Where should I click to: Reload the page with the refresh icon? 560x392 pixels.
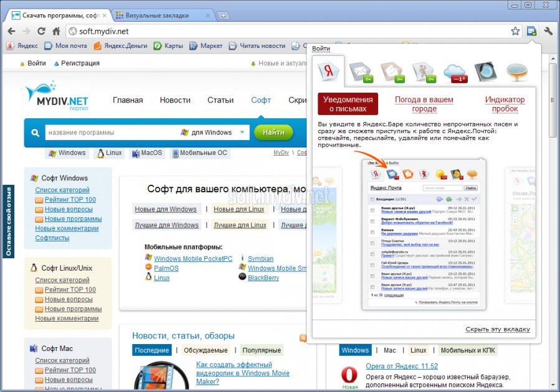pos(42,31)
